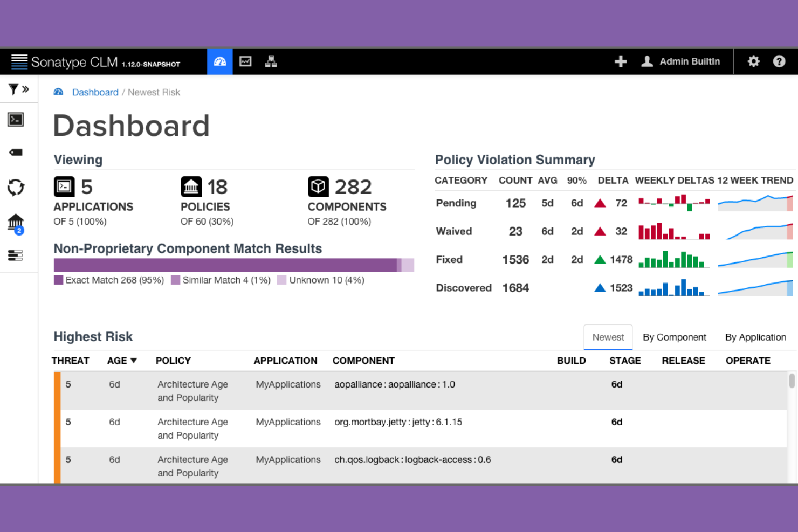Go to the Dashboard breadcrumb link
Viewport: 798px width, 532px height.
[95, 92]
